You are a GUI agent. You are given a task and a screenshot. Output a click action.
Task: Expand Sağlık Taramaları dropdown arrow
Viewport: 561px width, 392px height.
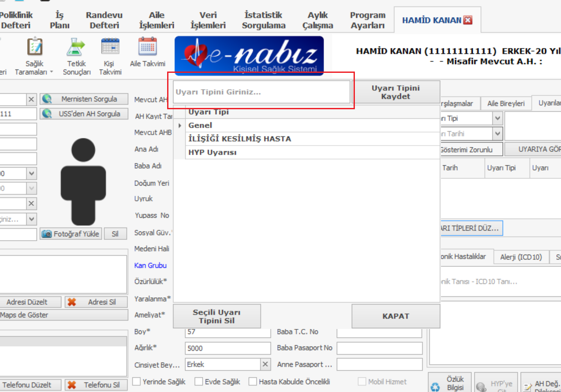51,72
